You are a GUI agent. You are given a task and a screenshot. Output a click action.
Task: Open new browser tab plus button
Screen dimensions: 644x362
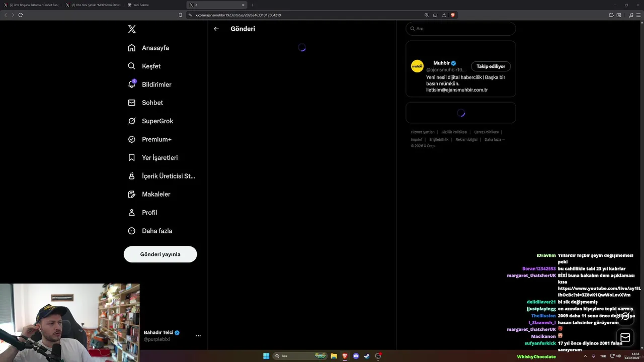click(x=253, y=5)
